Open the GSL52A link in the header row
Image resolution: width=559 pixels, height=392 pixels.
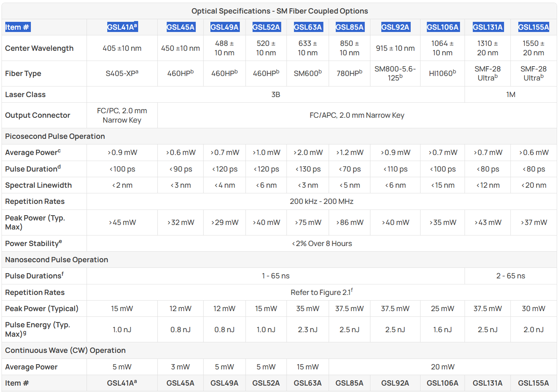pos(266,27)
